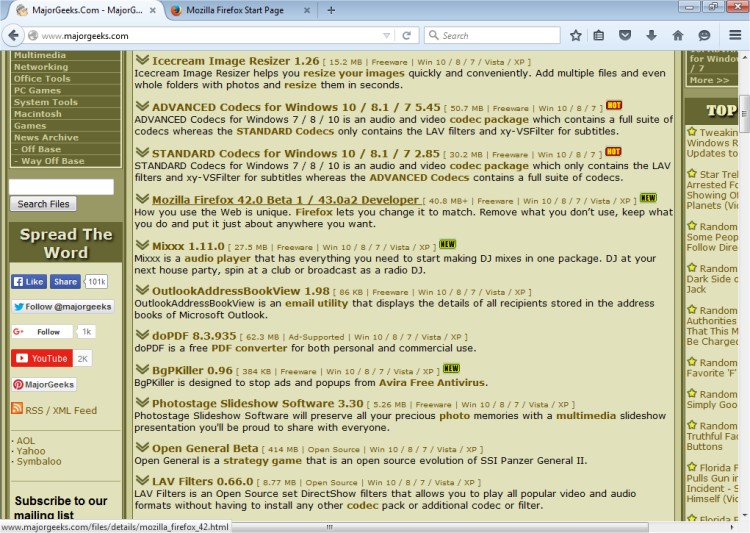Click the More >> link in right panel
The image size is (750, 533).
tap(709, 80)
